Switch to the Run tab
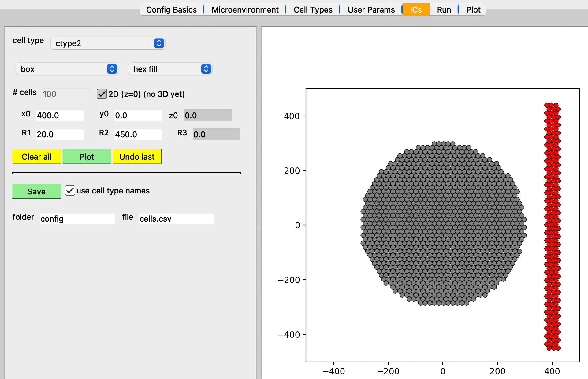Image resolution: width=588 pixels, height=379 pixels. coord(444,9)
